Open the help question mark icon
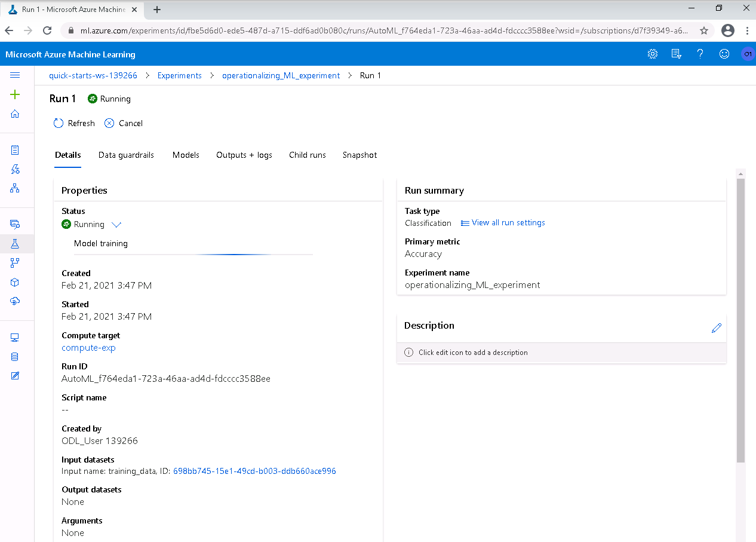Image resolution: width=756 pixels, height=542 pixels. [x=700, y=54]
